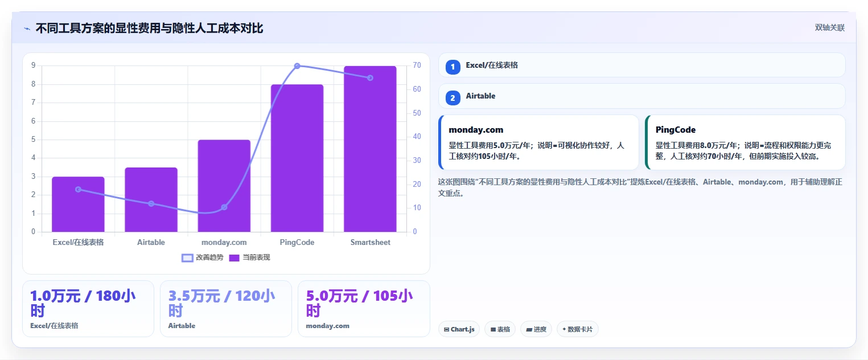
Task: Click the line point above monday.com bar
Action: (x=224, y=207)
